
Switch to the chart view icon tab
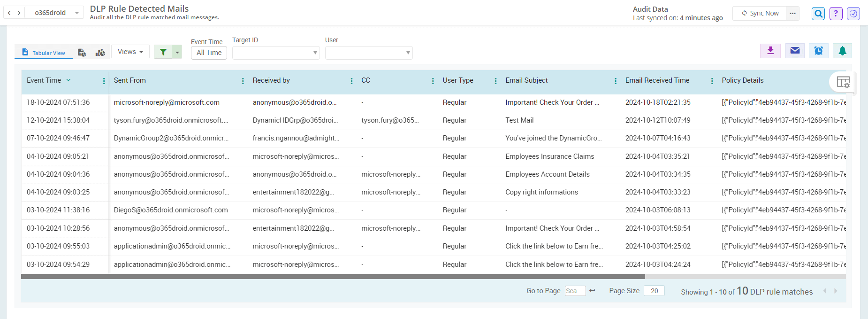[x=100, y=53]
